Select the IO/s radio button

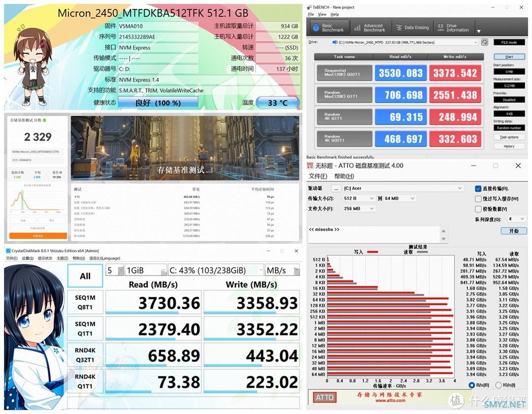[499, 385]
